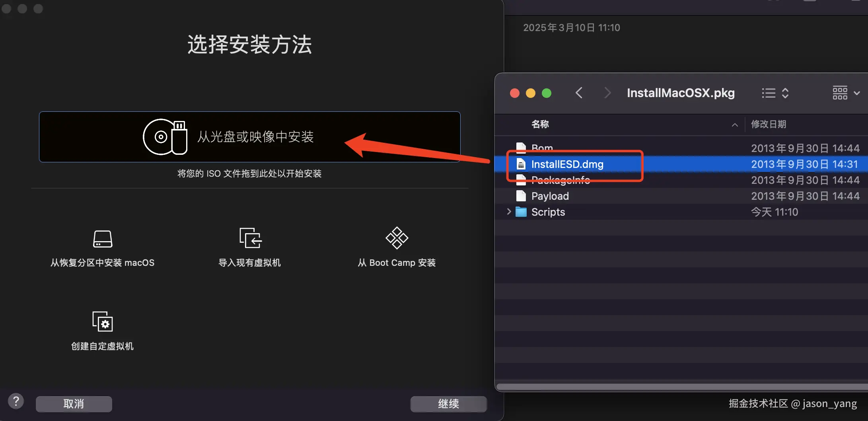Viewport: 868px width, 421px height.
Task: Sort Finder list by 名称 column
Action: point(540,124)
